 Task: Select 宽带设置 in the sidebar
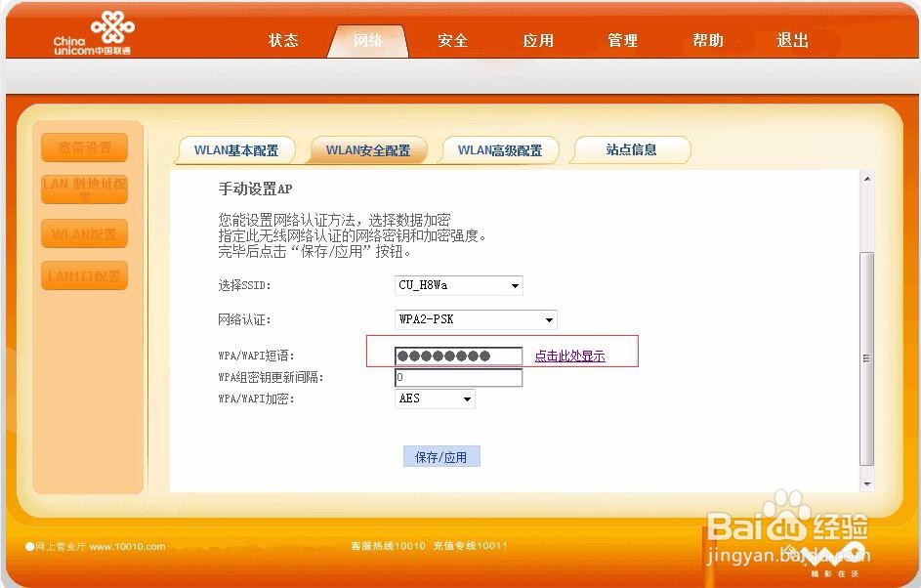coord(84,147)
